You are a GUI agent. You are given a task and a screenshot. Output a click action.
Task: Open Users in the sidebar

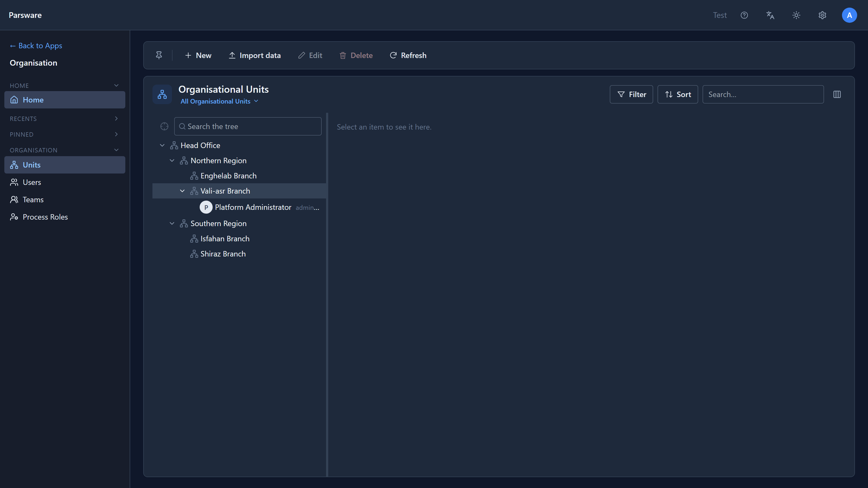point(65,182)
